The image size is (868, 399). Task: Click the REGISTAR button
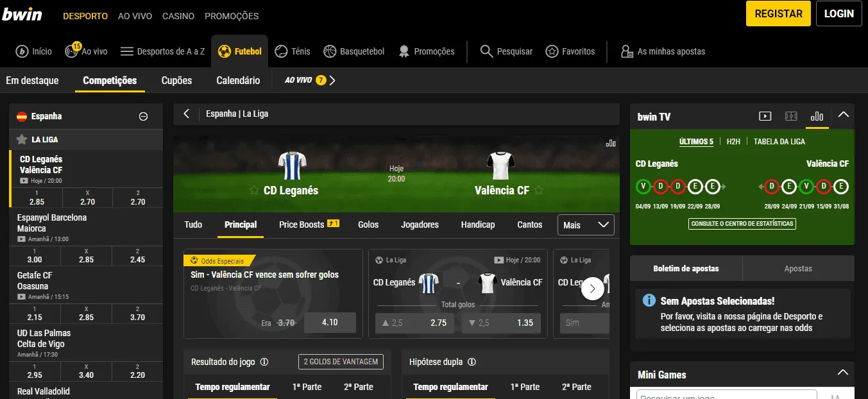tap(778, 13)
